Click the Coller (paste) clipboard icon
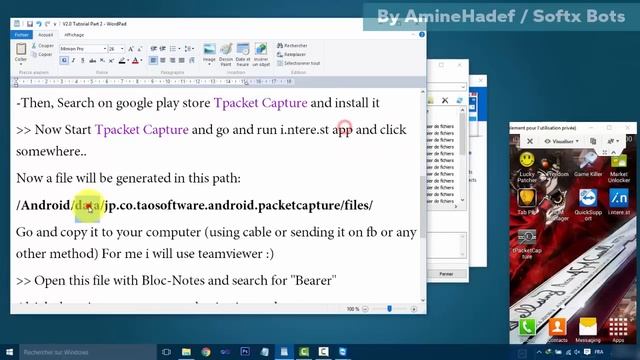This screenshot has height=360, width=640. (20, 49)
